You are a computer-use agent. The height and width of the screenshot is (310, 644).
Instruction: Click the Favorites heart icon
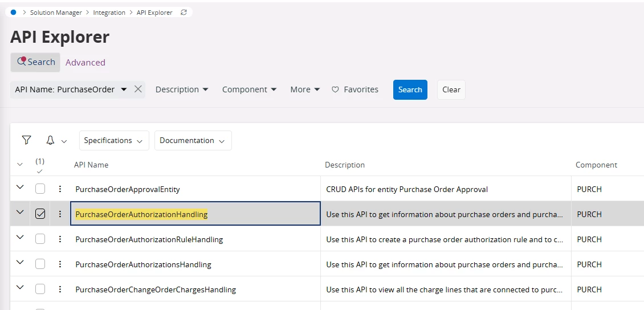[x=335, y=89]
